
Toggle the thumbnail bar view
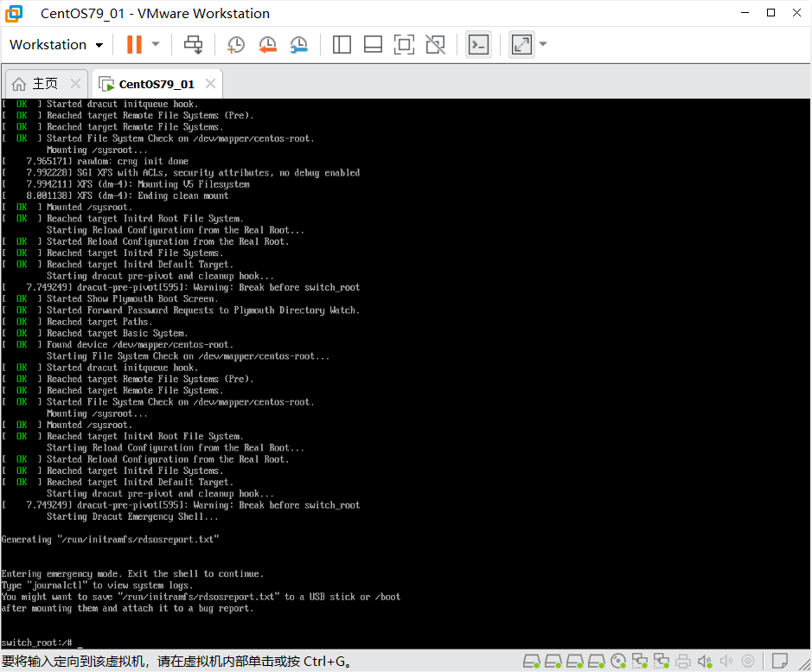click(x=373, y=45)
